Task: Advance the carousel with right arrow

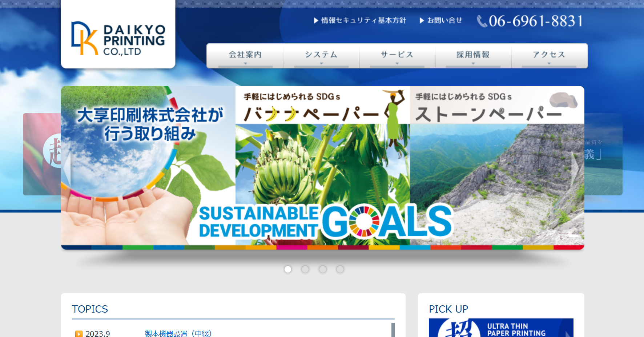Action: coord(575,168)
